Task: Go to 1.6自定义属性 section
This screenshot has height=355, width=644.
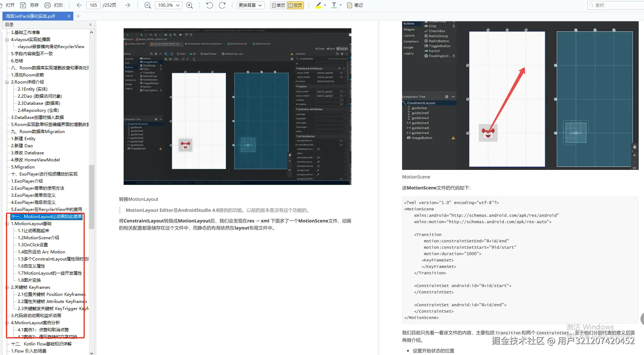Action: 32,266
